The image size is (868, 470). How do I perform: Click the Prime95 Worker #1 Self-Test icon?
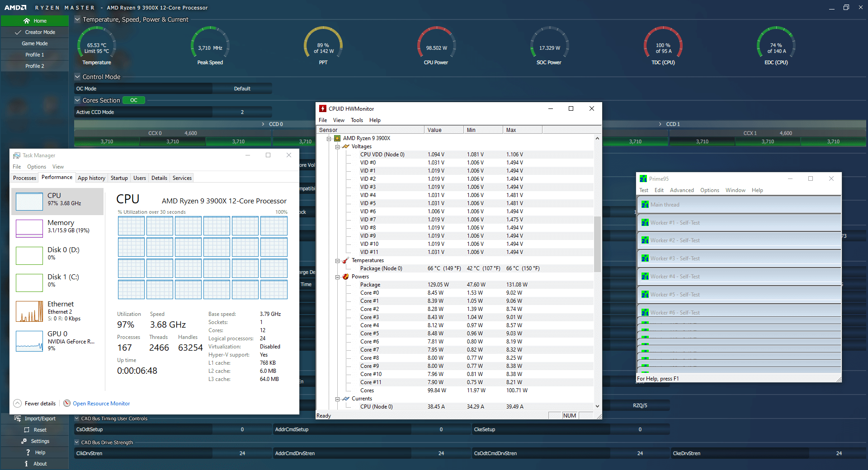coord(645,223)
